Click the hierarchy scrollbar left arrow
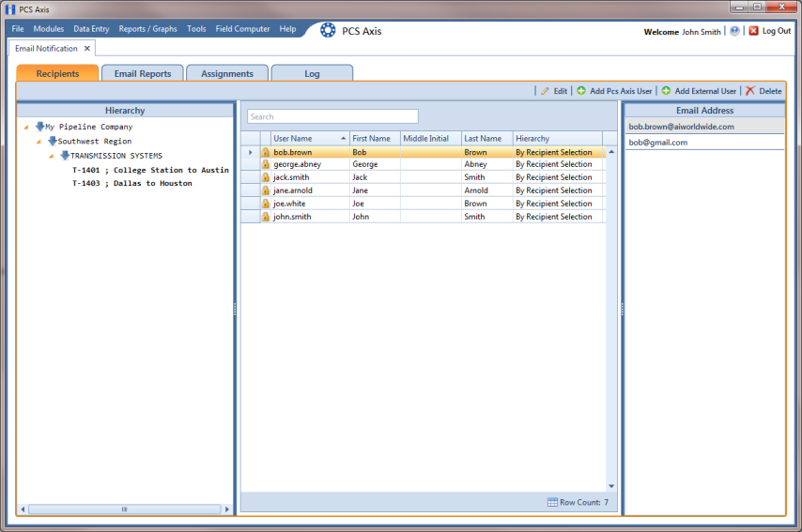The width and height of the screenshot is (802, 532). pyautogui.click(x=23, y=509)
